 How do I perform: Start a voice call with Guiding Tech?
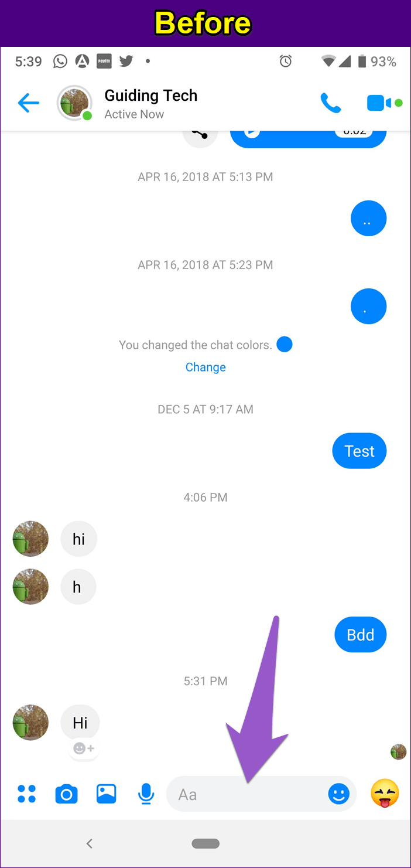coord(331,103)
